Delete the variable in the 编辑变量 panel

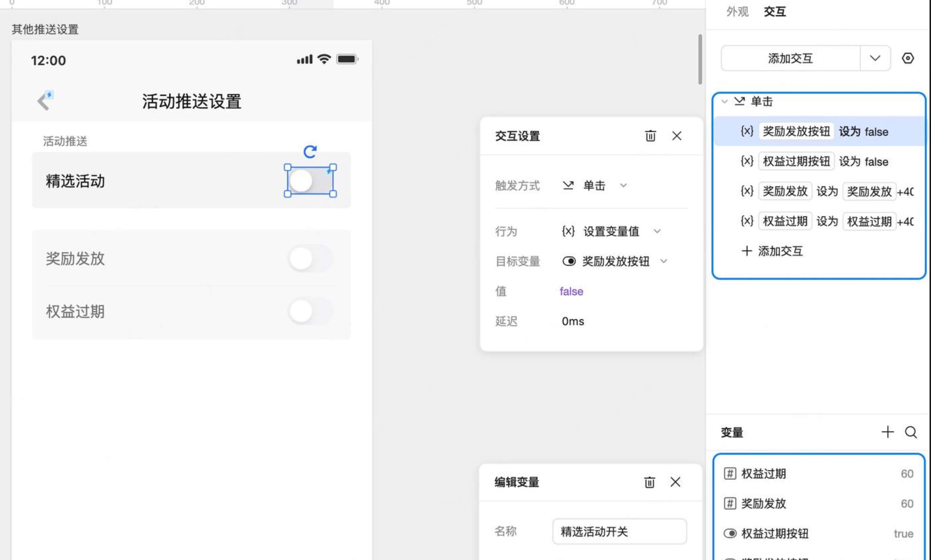pyautogui.click(x=649, y=482)
